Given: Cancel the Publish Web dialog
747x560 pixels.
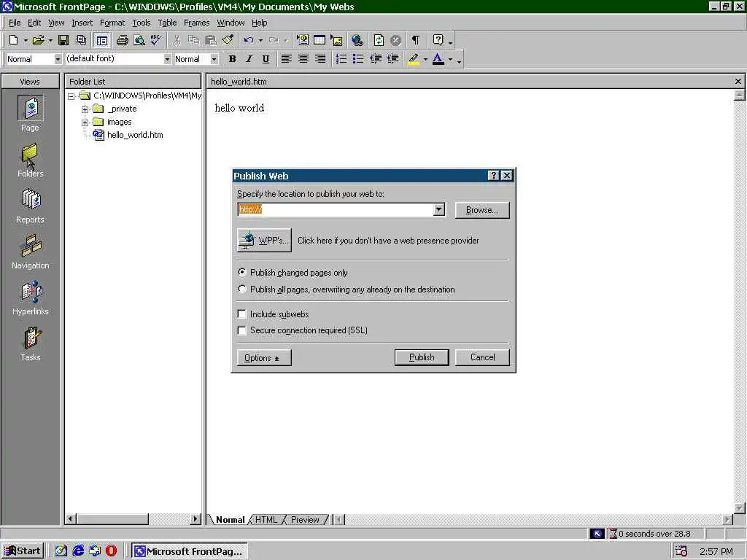Looking at the screenshot, I should click(482, 357).
